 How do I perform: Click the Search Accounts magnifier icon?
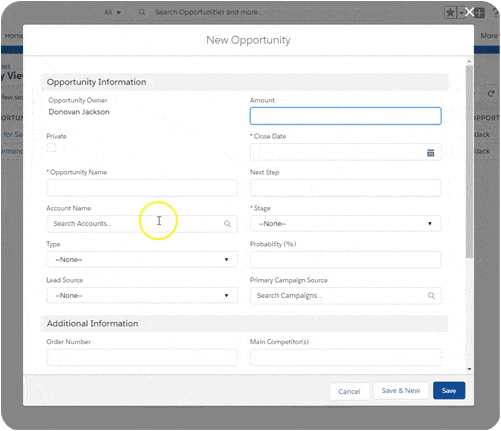pos(227,224)
